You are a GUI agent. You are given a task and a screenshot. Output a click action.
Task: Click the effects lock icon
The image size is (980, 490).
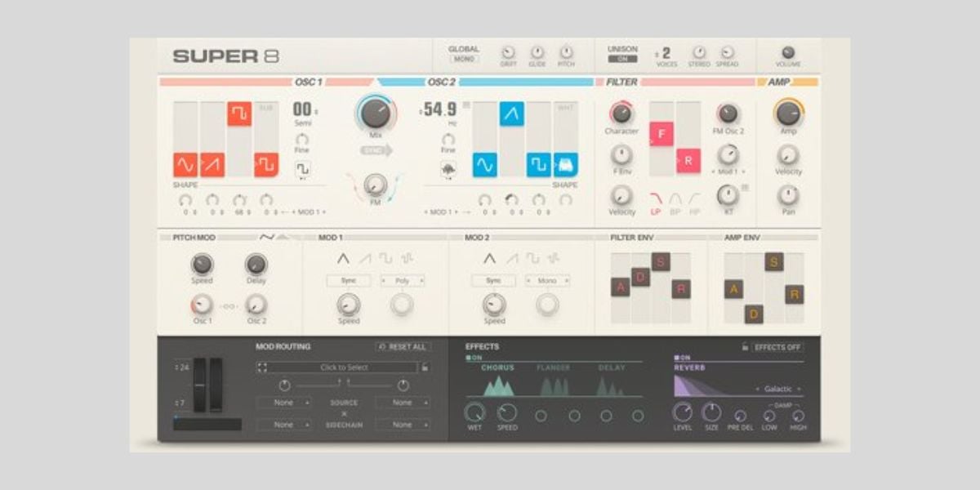point(745,347)
